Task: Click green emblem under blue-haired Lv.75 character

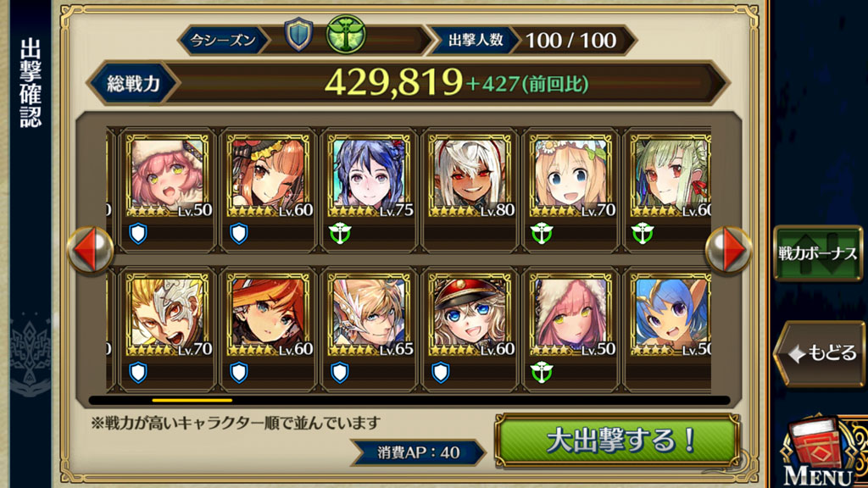Action: pos(340,234)
